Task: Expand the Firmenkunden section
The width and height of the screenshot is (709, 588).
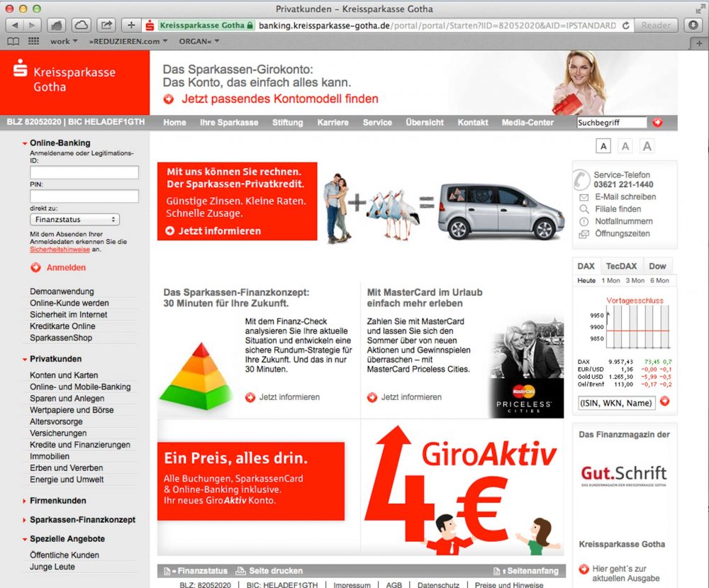Action: tap(57, 501)
